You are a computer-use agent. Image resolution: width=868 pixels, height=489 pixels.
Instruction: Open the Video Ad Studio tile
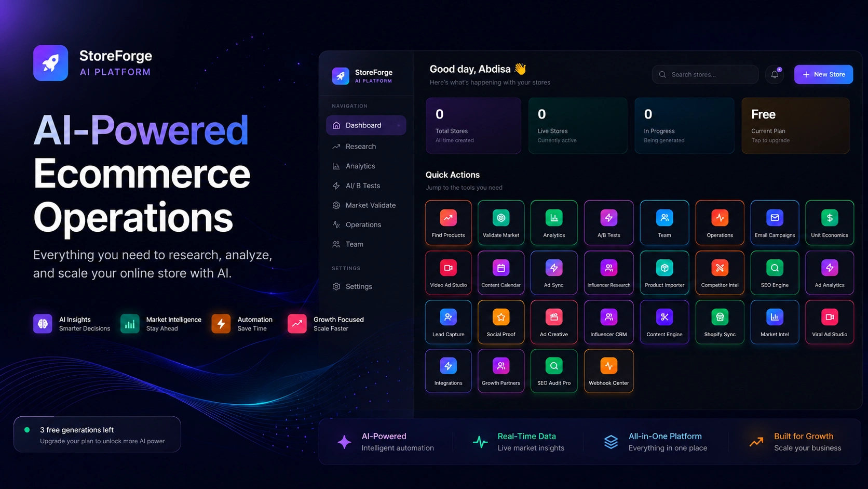click(x=448, y=273)
